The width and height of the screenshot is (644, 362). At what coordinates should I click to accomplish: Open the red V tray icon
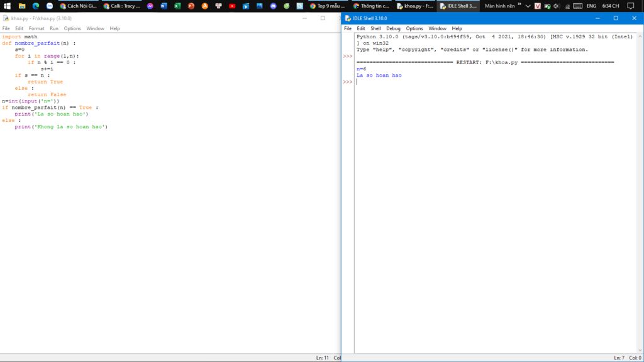coord(538,6)
